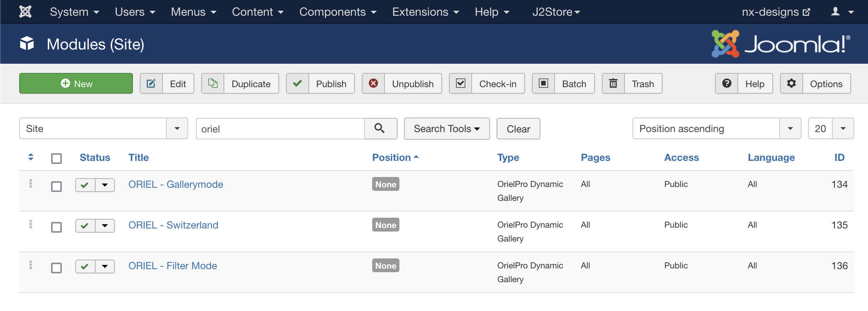Open status actions arrow for ORIEL - Switzerland
This screenshot has height=311, width=868.
click(105, 226)
